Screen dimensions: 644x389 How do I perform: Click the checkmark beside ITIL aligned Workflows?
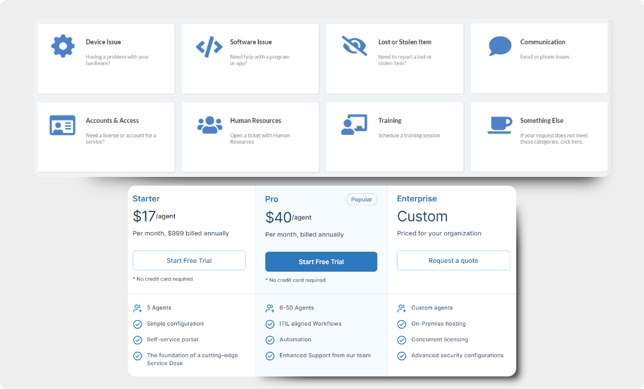[x=270, y=324]
